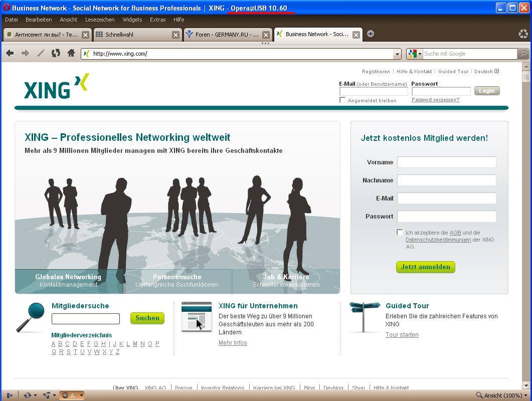Open the Datenschutzbestimmungen link
The image size is (532, 401).
(438, 240)
